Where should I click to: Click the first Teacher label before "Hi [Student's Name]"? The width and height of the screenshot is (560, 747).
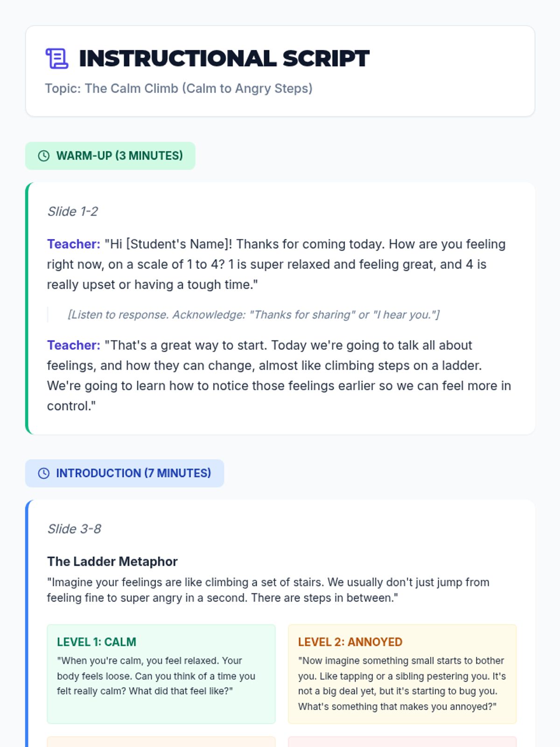coord(74,244)
